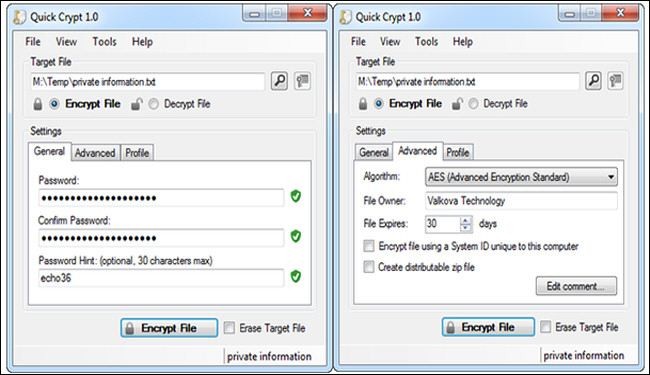This screenshot has height=375, width=650.
Task: Open Help menu in right window
Action: pyautogui.click(x=463, y=42)
